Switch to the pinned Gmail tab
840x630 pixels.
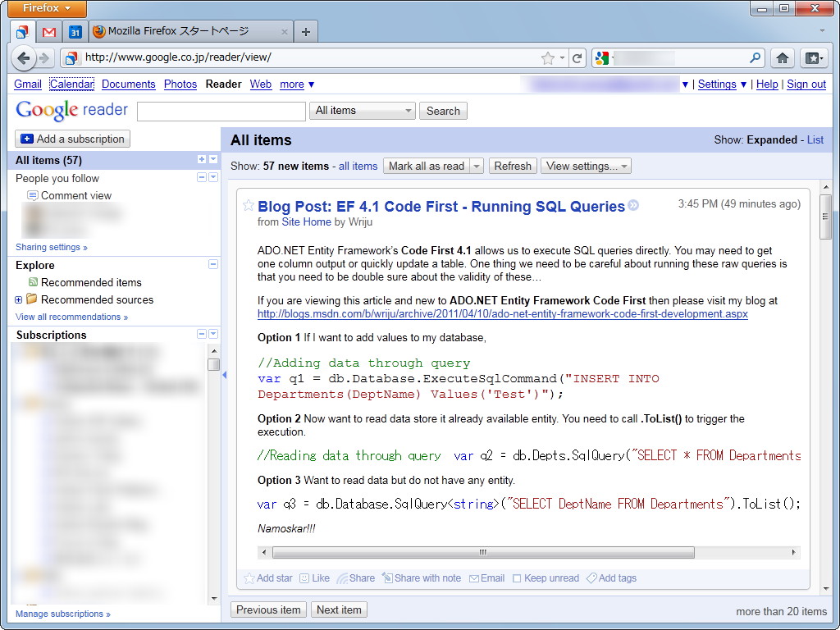click(x=48, y=32)
